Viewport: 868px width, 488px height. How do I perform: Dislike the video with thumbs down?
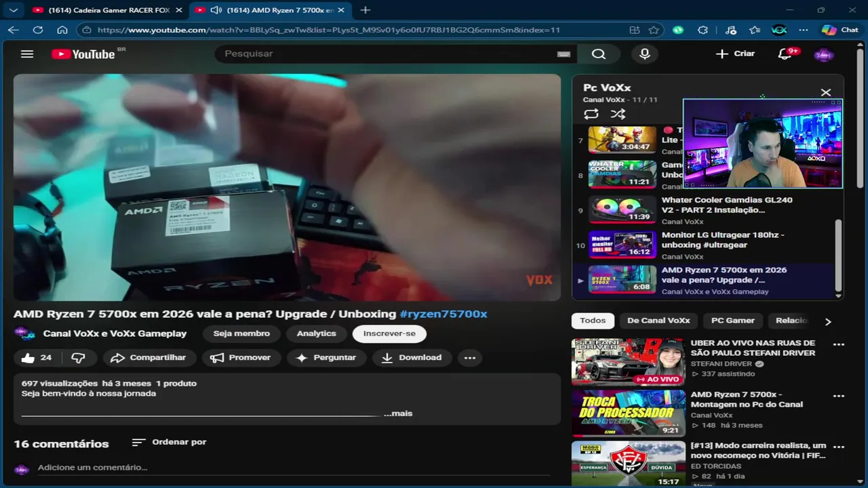79,358
